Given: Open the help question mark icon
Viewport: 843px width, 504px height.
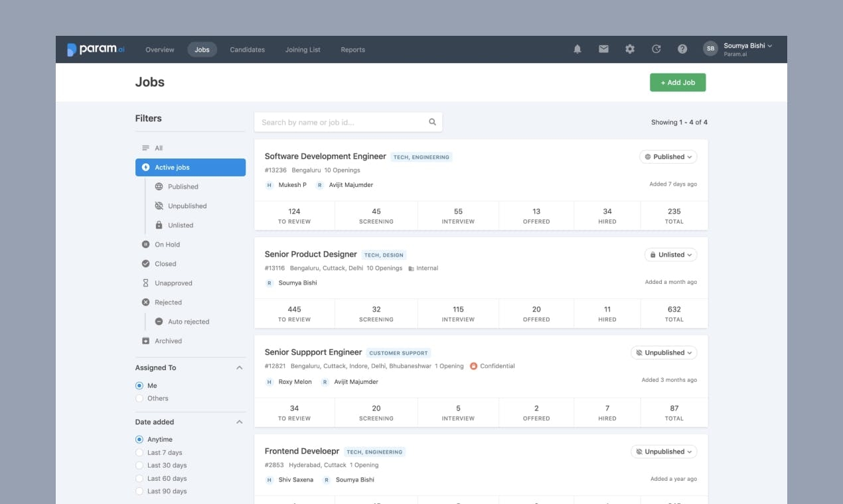Looking at the screenshot, I should tap(682, 49).
